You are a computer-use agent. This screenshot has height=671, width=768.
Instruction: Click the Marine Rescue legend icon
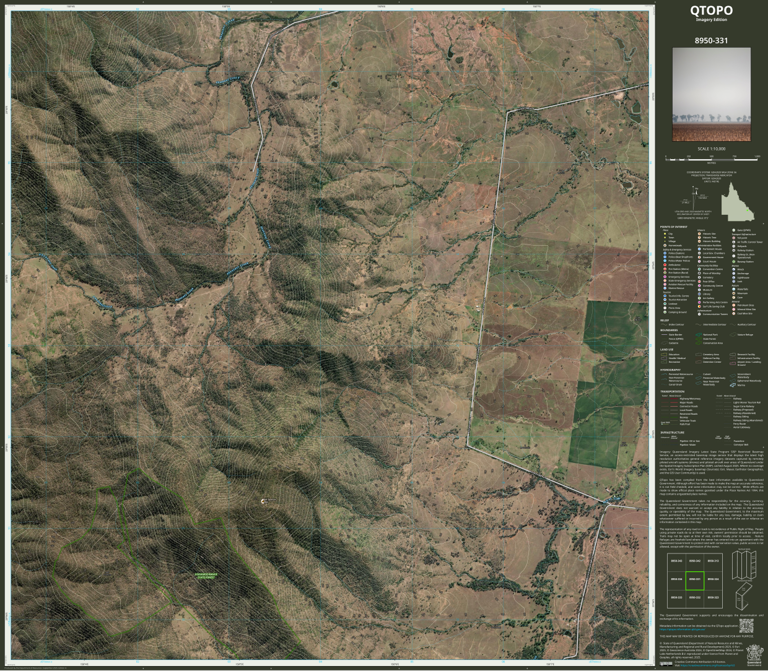pos(665,288)
